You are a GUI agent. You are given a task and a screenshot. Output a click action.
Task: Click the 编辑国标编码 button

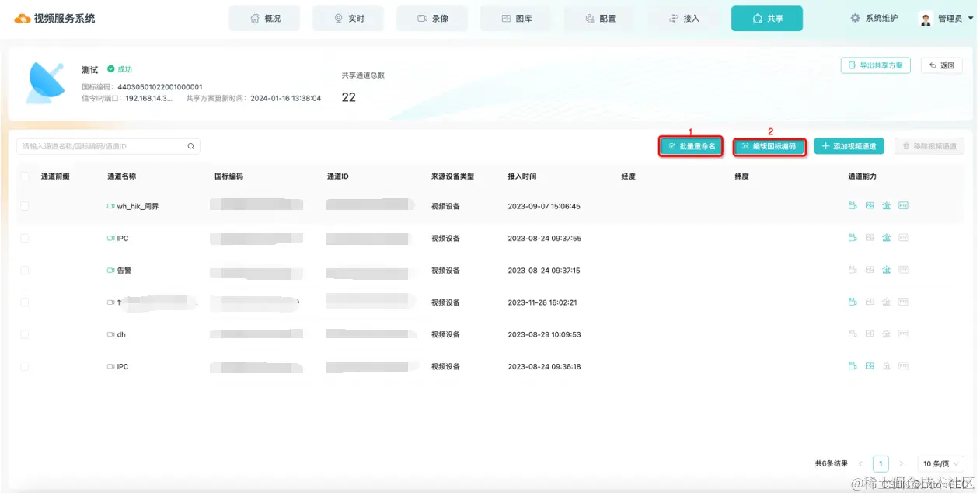[x=769, y=146]
